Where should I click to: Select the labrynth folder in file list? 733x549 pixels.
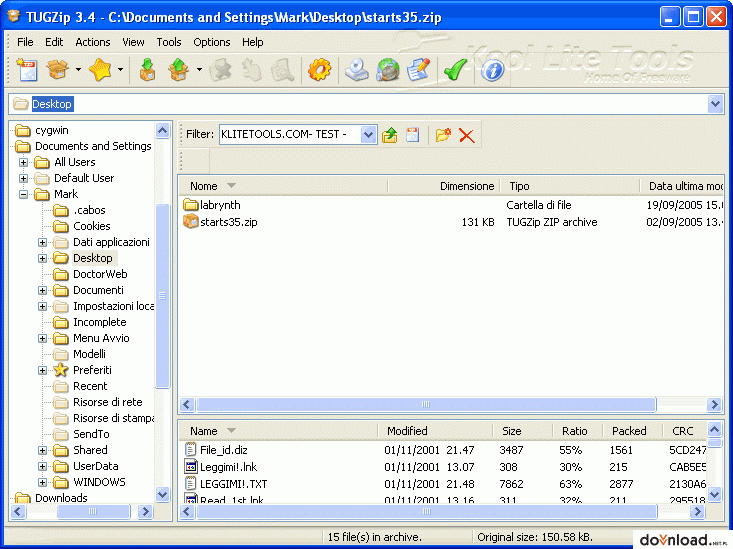tap(220, 205)
